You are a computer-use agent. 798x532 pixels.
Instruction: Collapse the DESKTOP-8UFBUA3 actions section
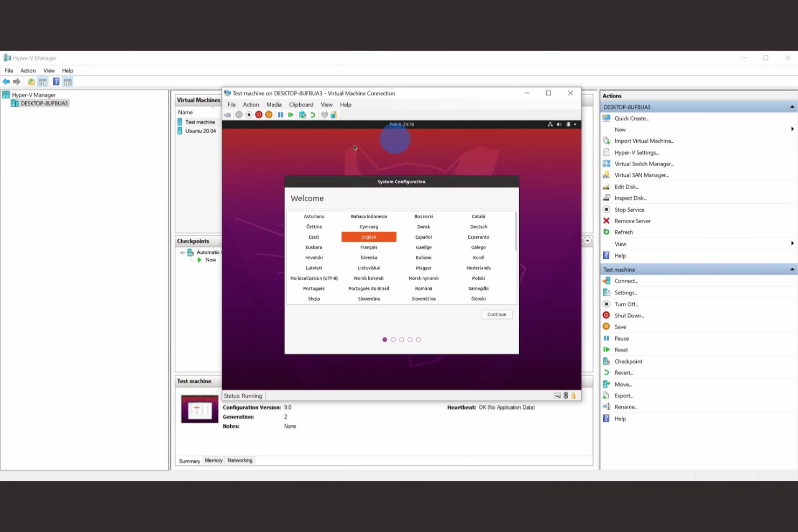tap(792, 107)
